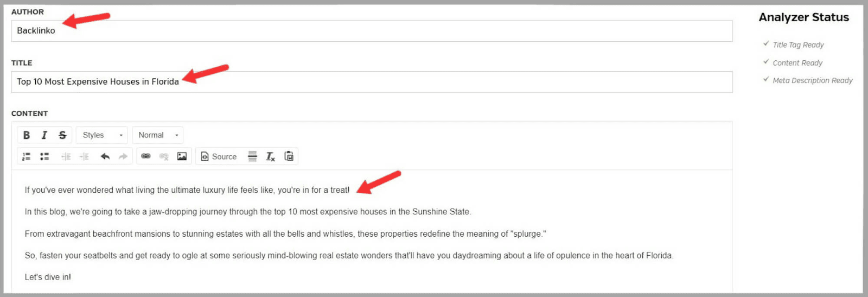Paste from Word
The height and width of the screenshot is (297, 868).
tap(289, 156)
